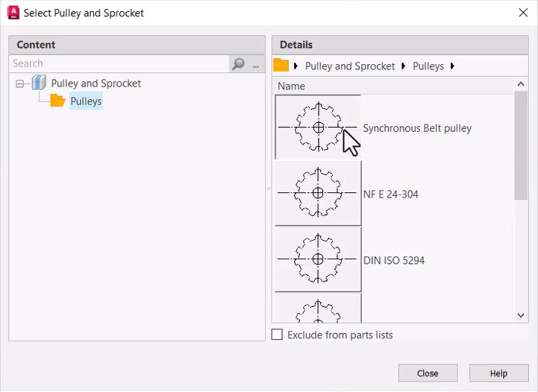Viewport: 538px width, 392px height.
Task: Click the orange Pulleys folder icon
Action: point(57,101)
